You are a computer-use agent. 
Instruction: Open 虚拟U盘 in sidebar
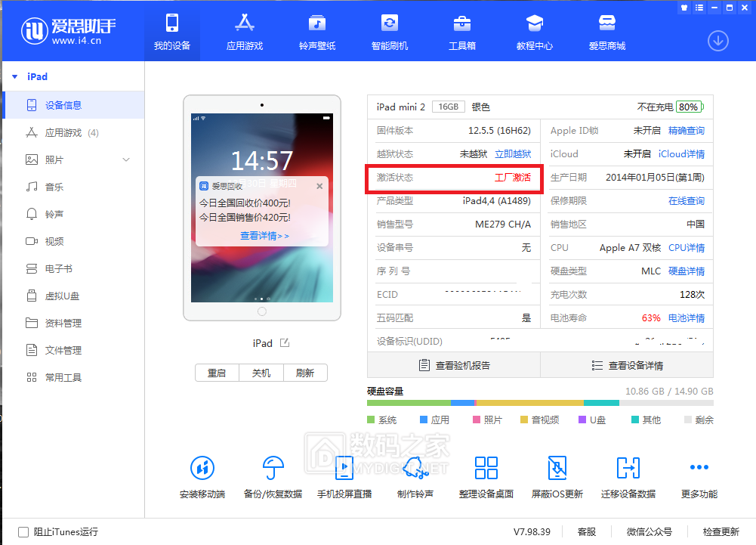coord(73,296)
